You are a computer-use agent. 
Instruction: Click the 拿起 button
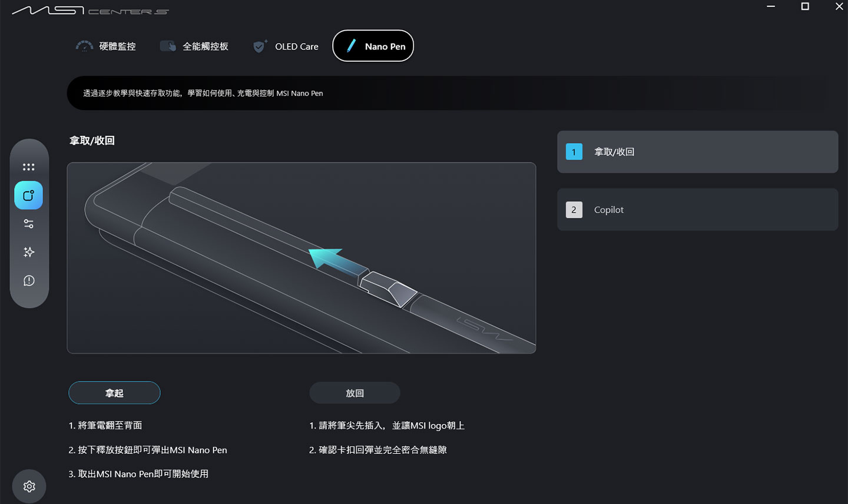pyautogui.click(x=114, y=393)
